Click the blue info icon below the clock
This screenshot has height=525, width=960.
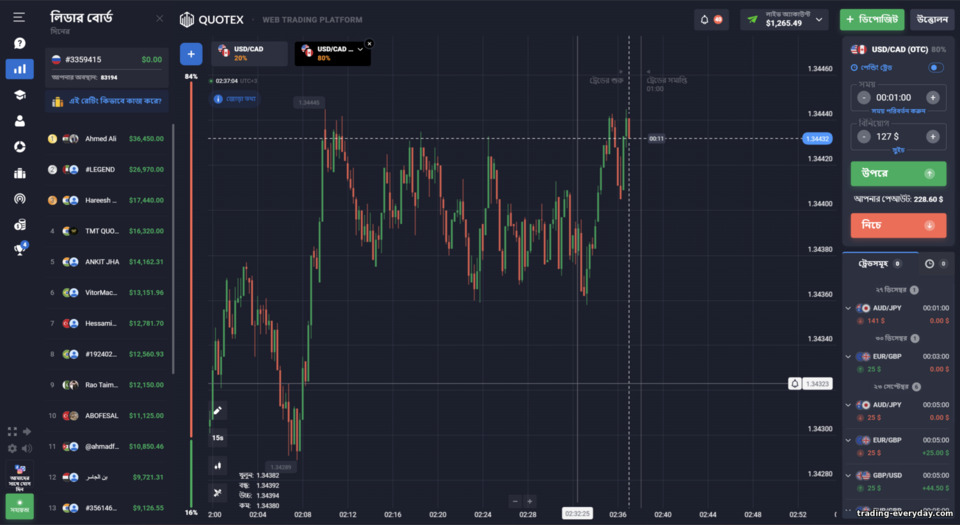tap(218, 99)
